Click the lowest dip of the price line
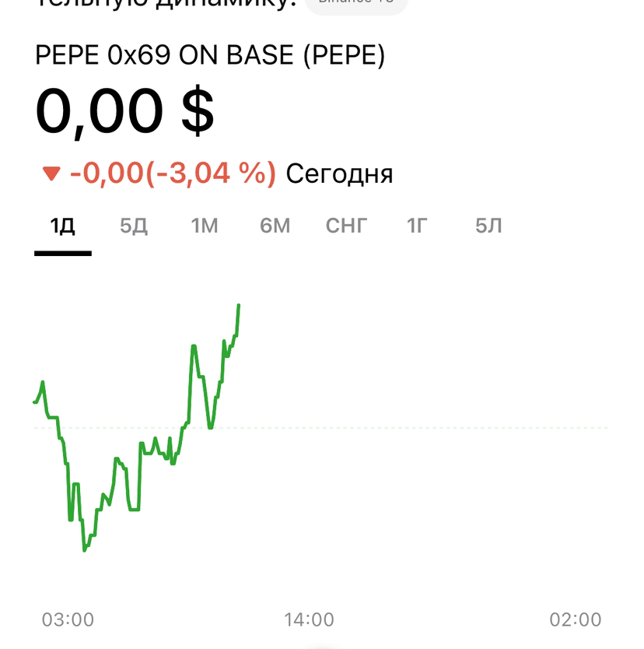Image resolution: width=644 pixels, height=649 pixels. [x=84, y=549]
